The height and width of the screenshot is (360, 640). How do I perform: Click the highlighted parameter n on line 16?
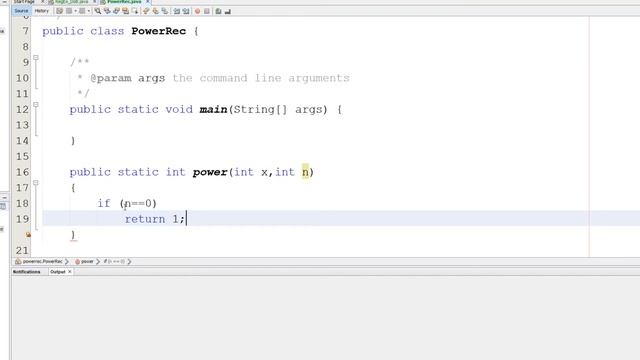[305, 172]
